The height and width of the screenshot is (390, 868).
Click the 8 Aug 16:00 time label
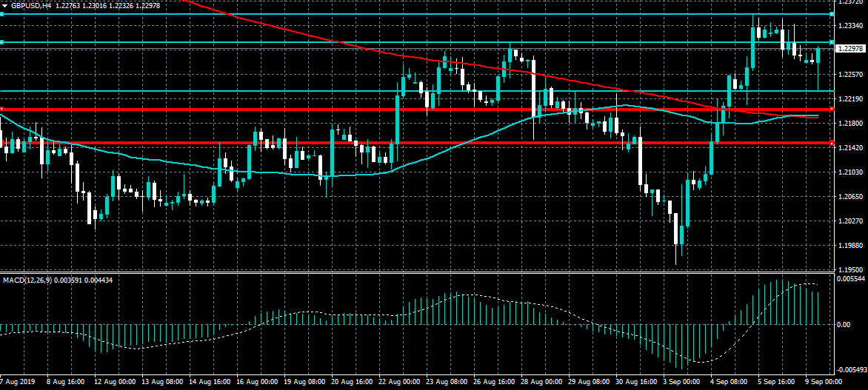[x=65, y=383]
